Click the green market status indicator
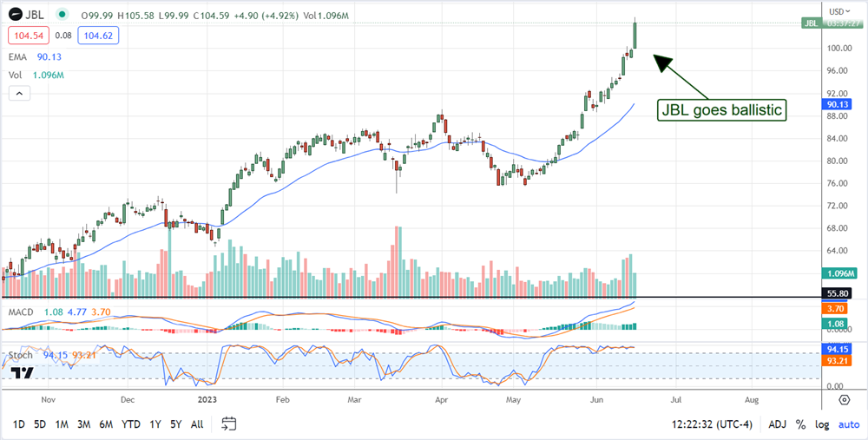 coord(61,15)
